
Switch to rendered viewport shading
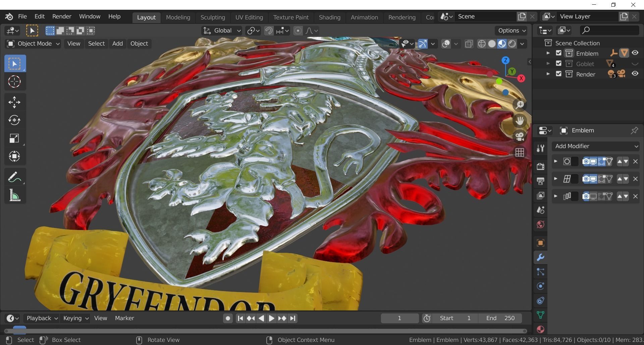[512, 44]
